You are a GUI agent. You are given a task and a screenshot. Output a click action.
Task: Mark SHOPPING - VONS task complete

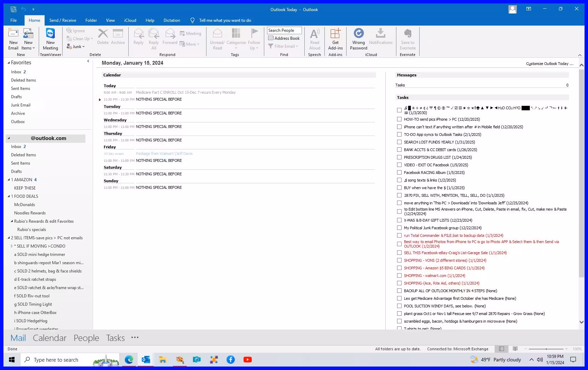point(399,260)
